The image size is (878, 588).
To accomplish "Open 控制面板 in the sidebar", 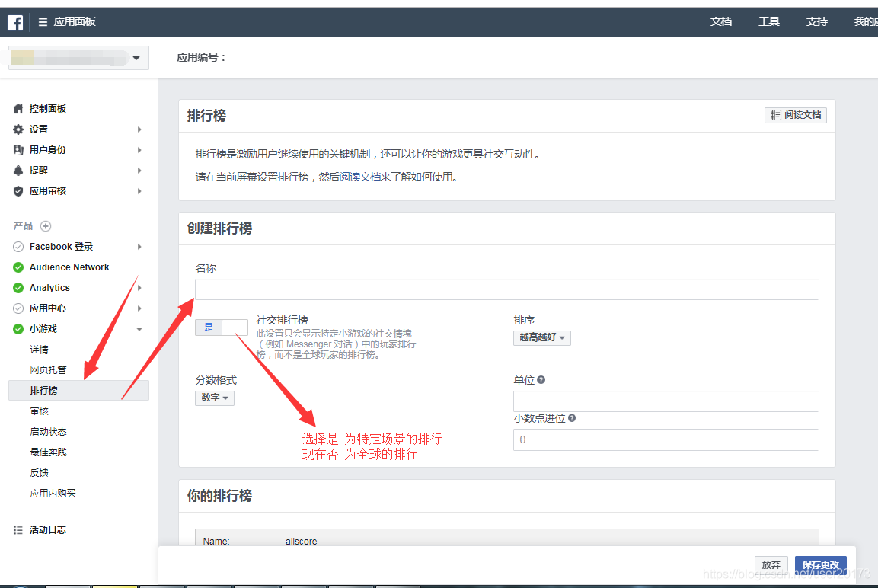I will (x=48, y=109).
